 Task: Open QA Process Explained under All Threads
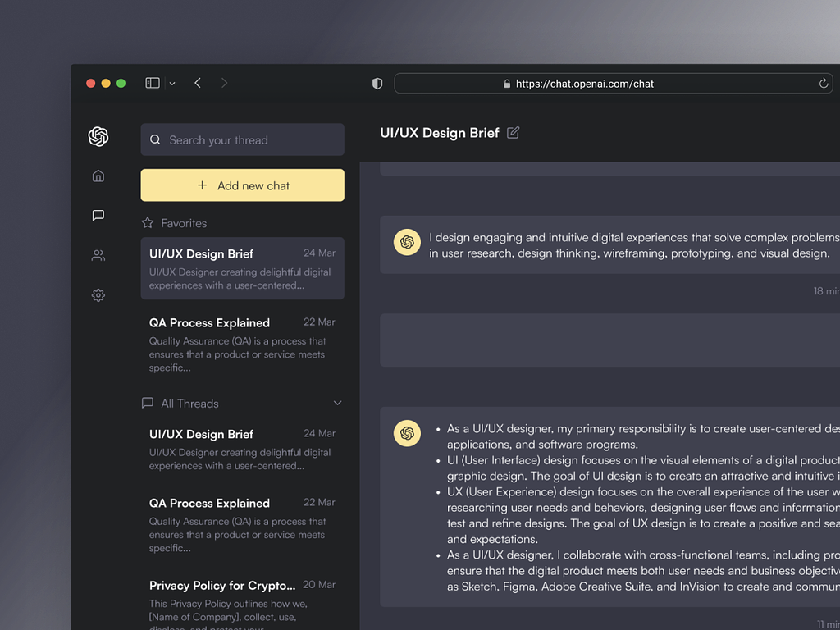pos(243,524)
